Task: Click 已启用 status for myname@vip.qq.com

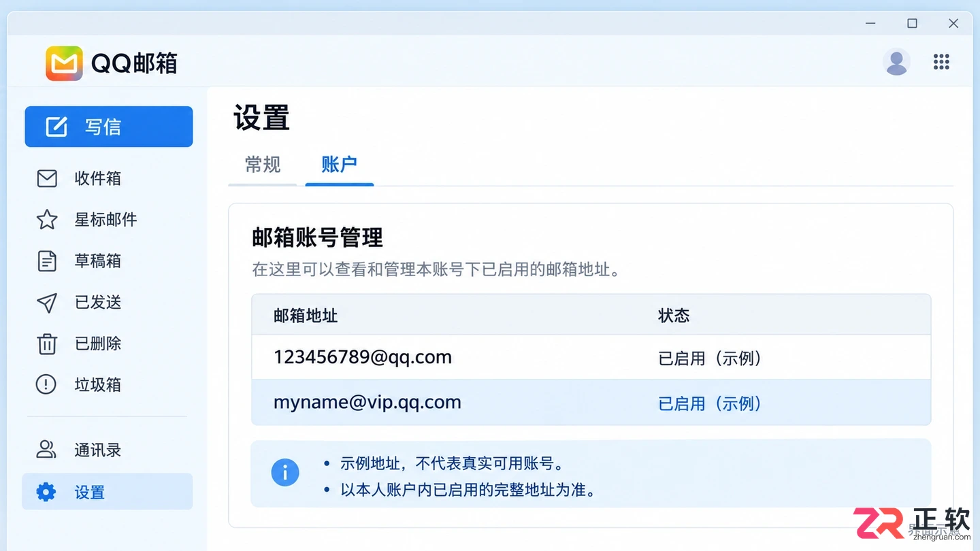Action: click(x=710, y=403)
